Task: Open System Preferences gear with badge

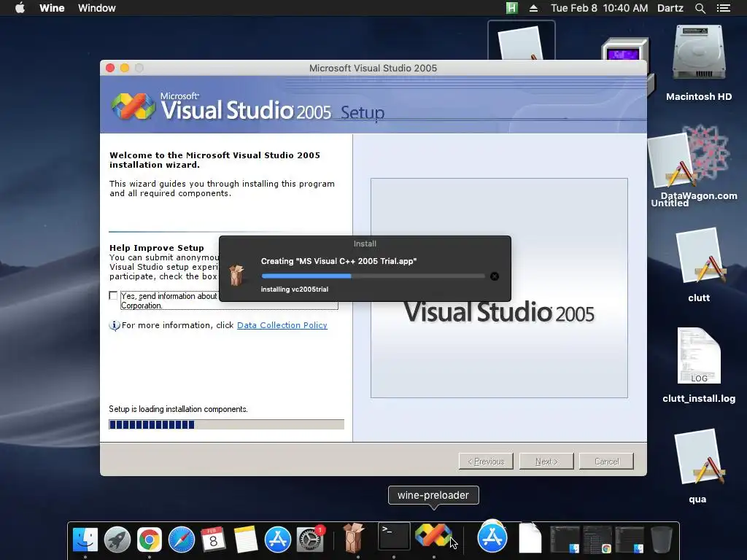Action: coord(310,540)
